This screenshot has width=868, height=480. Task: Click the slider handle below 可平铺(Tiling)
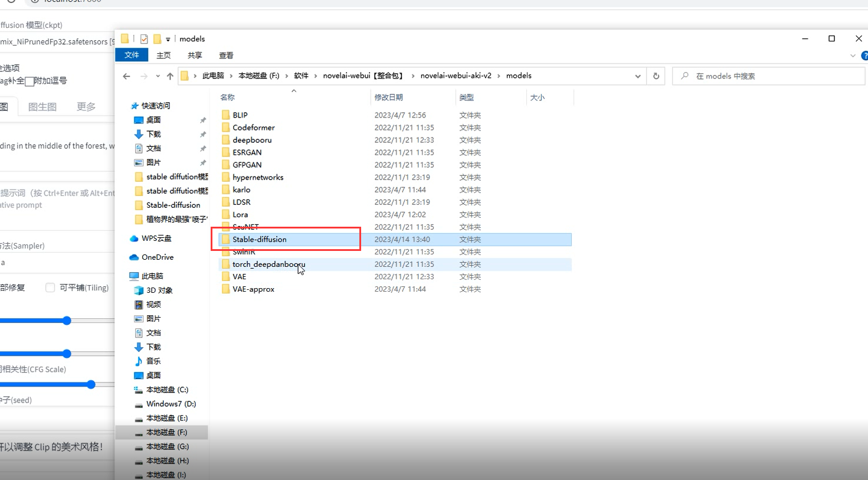(x=67, y=321)
